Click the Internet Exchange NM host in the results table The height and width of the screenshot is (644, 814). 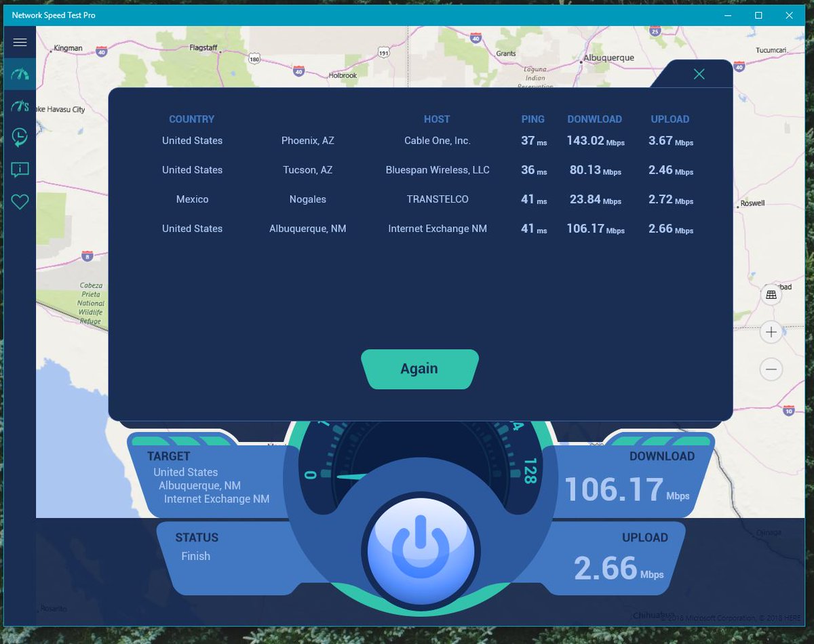pyautogui.click(x=438, y=228)
